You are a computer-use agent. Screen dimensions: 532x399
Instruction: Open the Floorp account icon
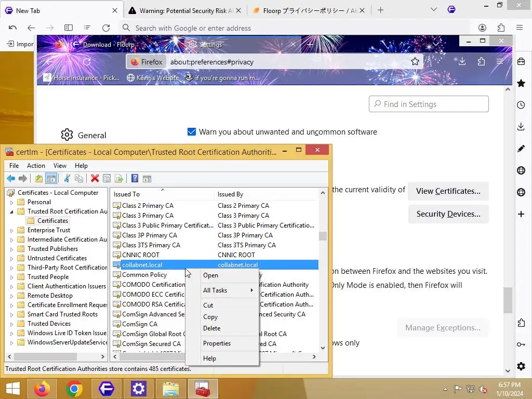482,28
